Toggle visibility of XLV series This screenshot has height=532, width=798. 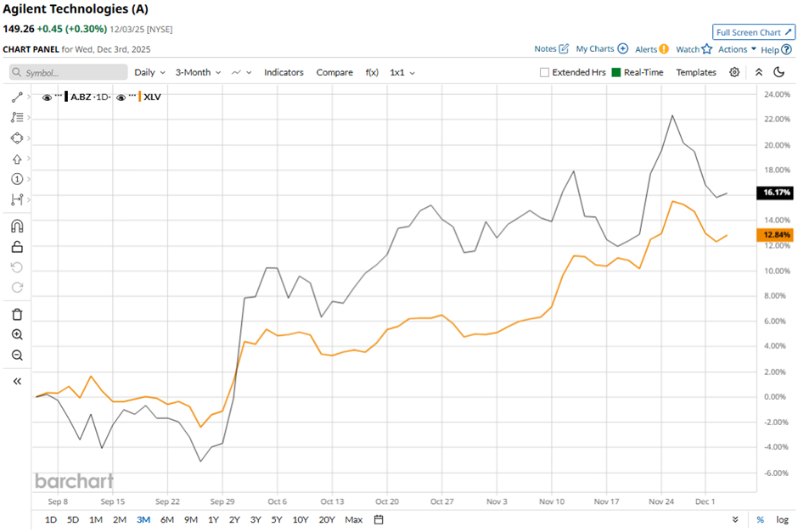pyautogui.click(x=121, y=97)
